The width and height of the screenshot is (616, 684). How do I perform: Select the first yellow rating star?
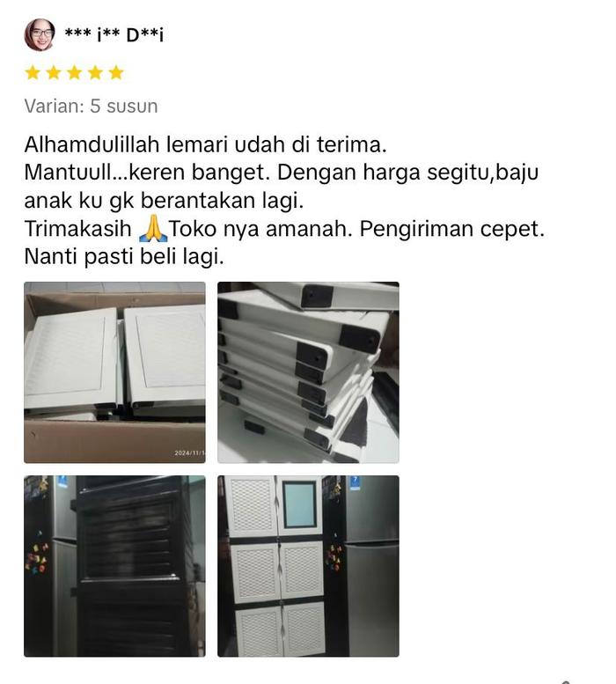point(33,72)
